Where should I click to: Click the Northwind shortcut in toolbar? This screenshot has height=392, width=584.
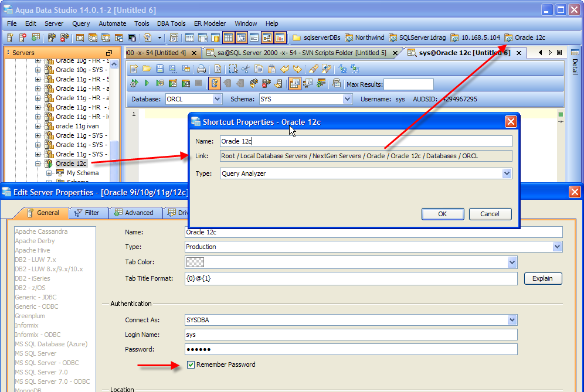(364, 38)
